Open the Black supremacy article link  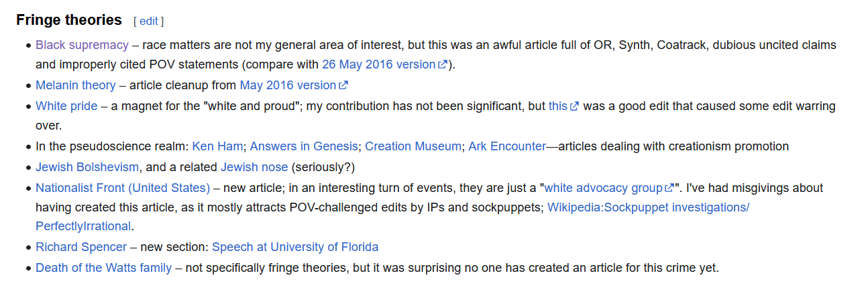tap(82, 45)
